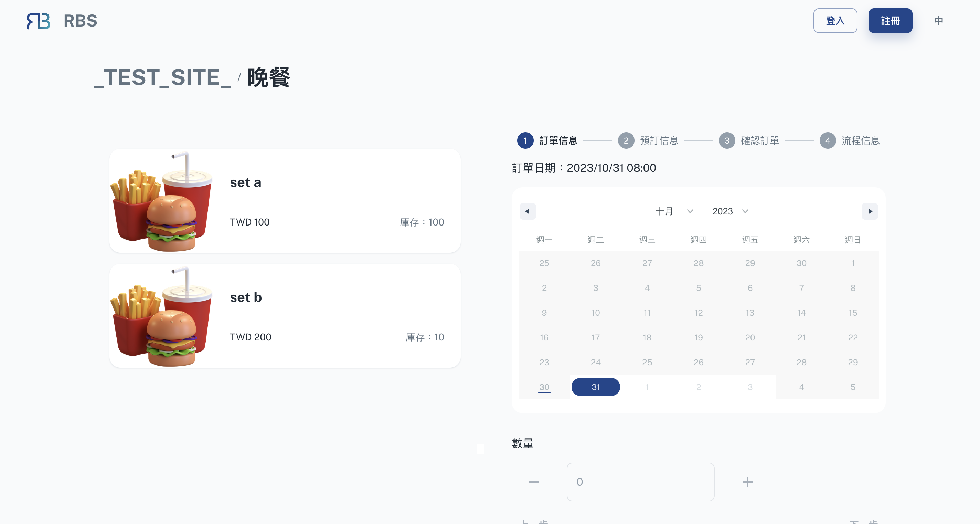Decrease quantity with minus icon
The image size is (980, 524).
[x=533, y=482]
